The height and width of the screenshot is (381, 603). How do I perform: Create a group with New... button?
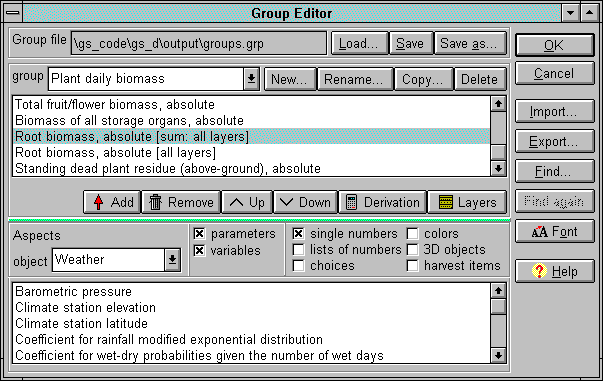tap(290, 79)
